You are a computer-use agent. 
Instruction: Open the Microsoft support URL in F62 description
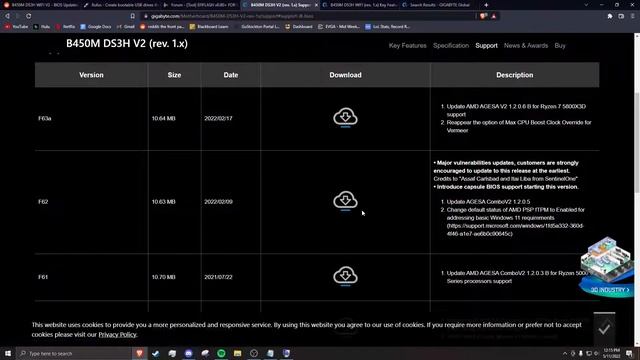pos(515,230)
